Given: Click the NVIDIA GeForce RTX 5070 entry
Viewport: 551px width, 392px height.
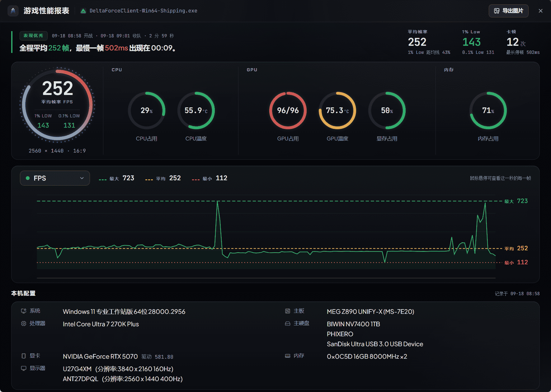Looking at the screenshot, I should point(100,357).
